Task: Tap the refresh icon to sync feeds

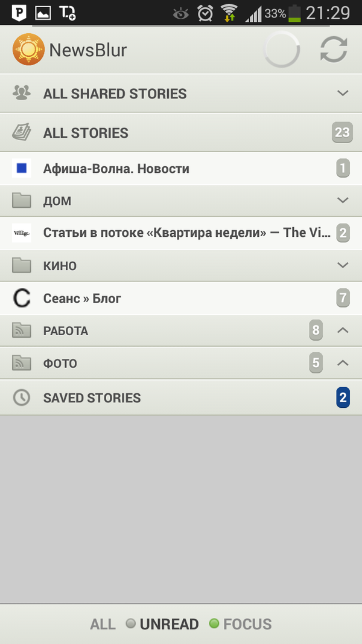Action: click(x=334, y=50)
